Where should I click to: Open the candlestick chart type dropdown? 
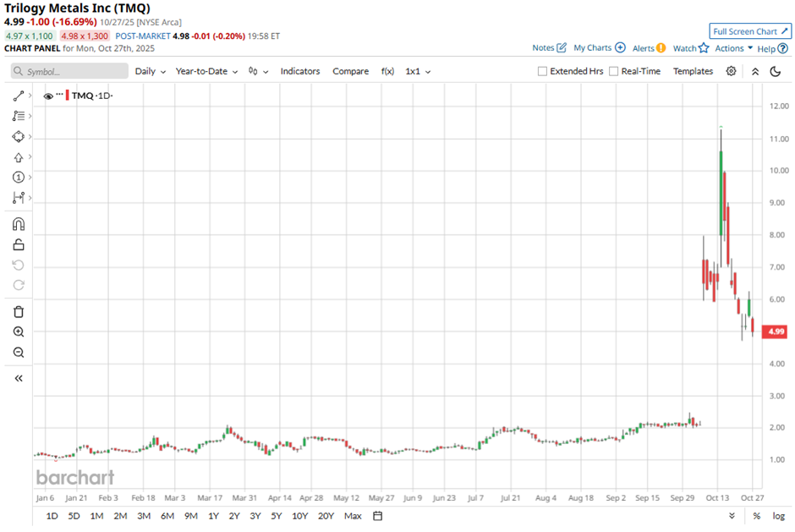(258, 72)
